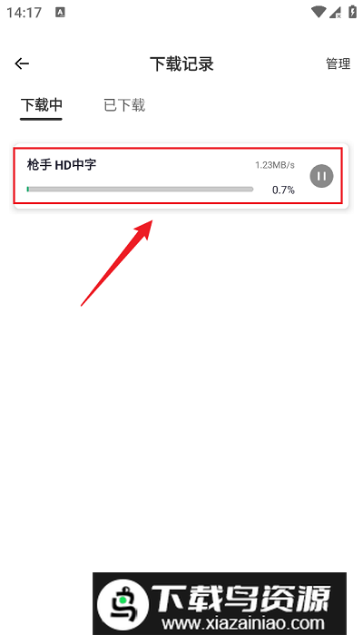Click the 下载记录 page title
The width and height of the screenshot is (363, 644).
click(x=181, y=64)
